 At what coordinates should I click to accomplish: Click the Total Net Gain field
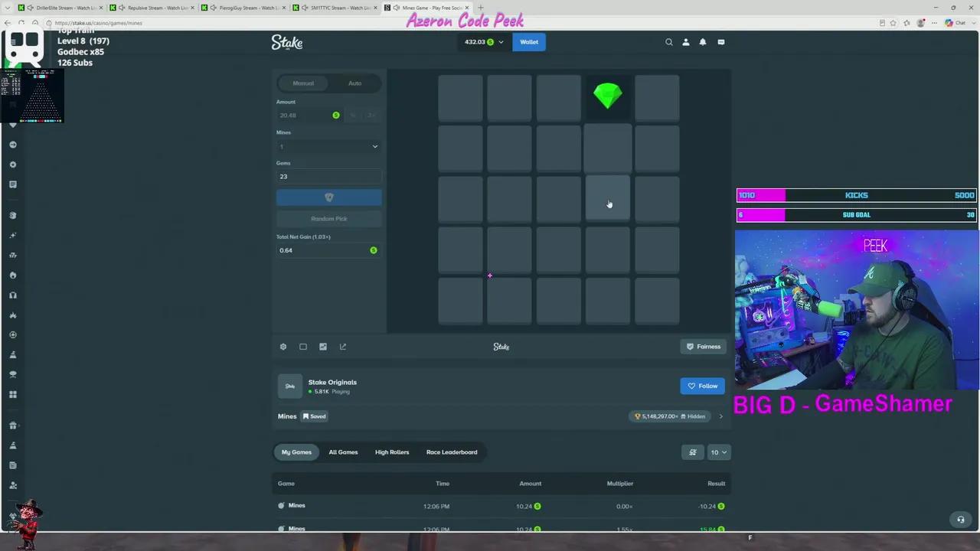(x=328, y=250)
